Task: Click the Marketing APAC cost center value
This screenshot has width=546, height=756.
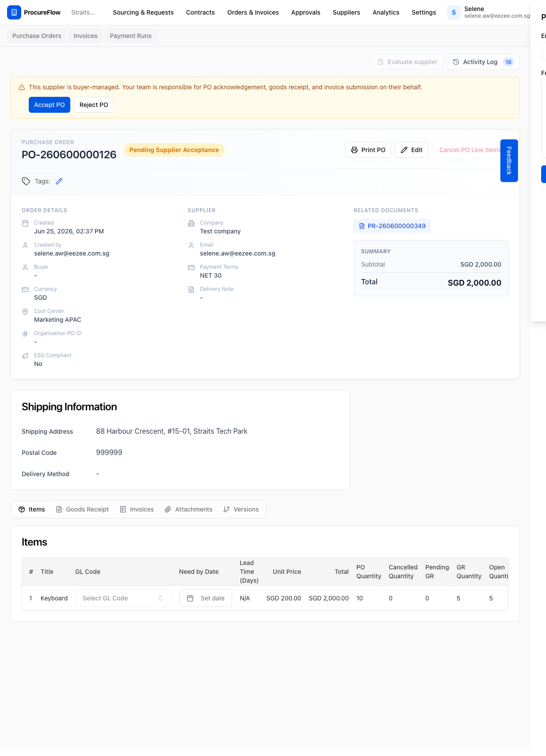Action: pos(57,320)
